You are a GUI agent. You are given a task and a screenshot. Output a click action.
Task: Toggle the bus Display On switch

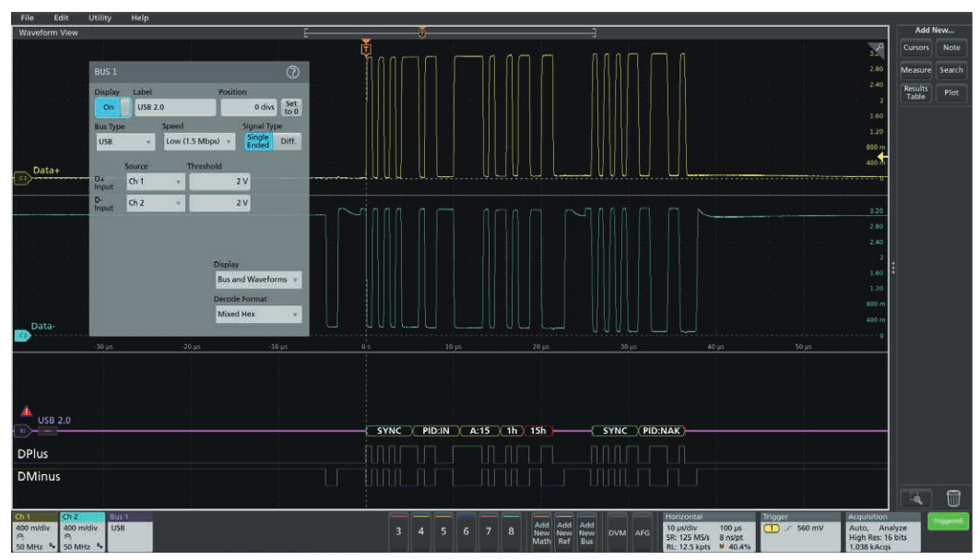point(112,108)
